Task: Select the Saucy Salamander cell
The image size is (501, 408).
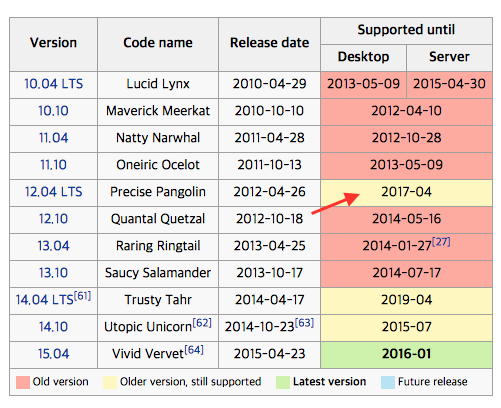Action: point(158,273)
